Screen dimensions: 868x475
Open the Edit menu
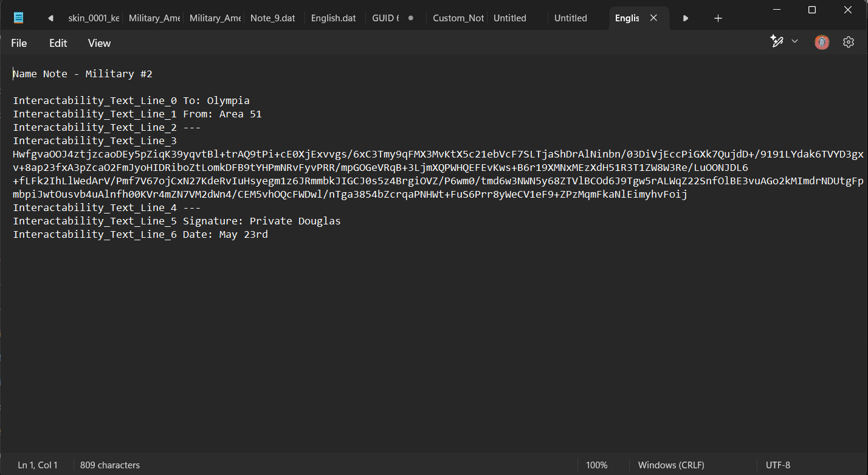[58, 43]
